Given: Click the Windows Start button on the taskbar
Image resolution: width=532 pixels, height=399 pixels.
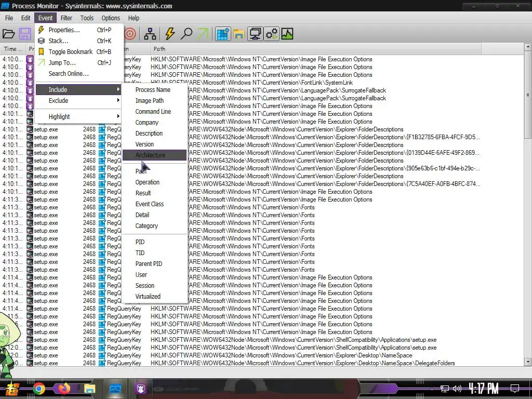Looking at the screenshot, I should tap(12, 389).
